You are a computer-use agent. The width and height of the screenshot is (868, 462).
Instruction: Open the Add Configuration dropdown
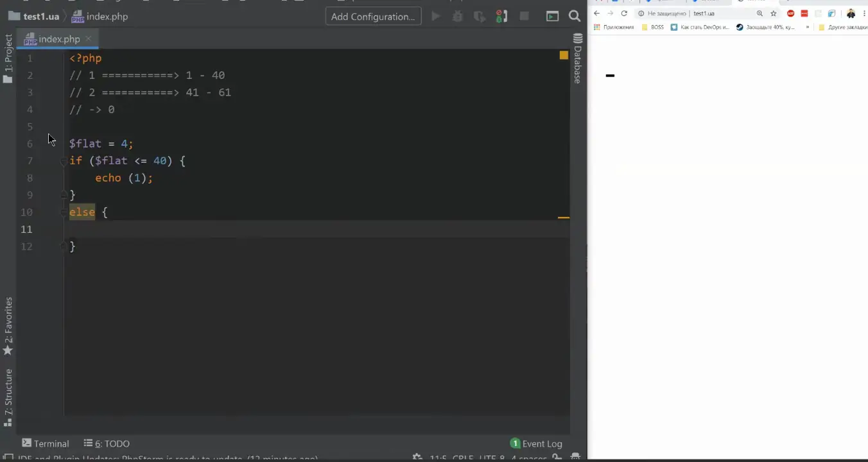coord(373,17)
